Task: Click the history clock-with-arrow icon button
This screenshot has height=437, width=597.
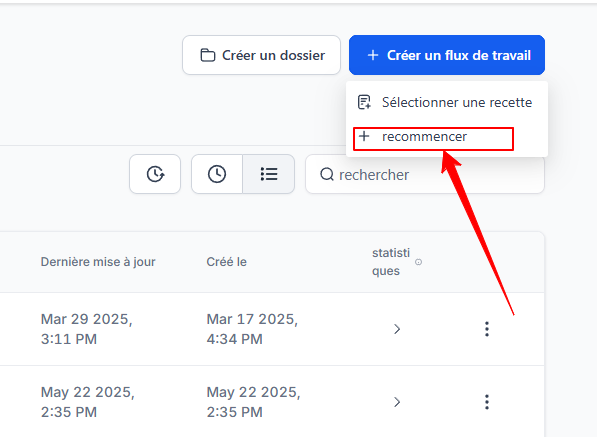Action: pyautogui.click(x=155, y=174)
